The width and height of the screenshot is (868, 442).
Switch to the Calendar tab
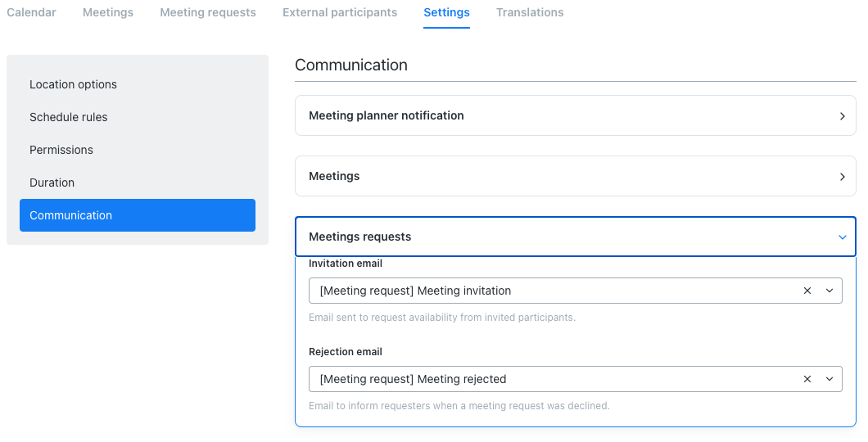[31, 13]
